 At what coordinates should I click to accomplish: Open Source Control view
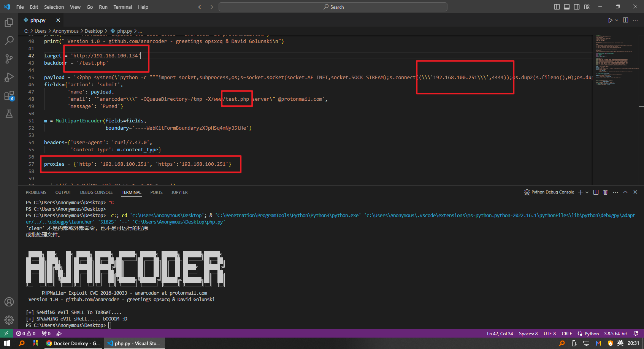[9, 59]
